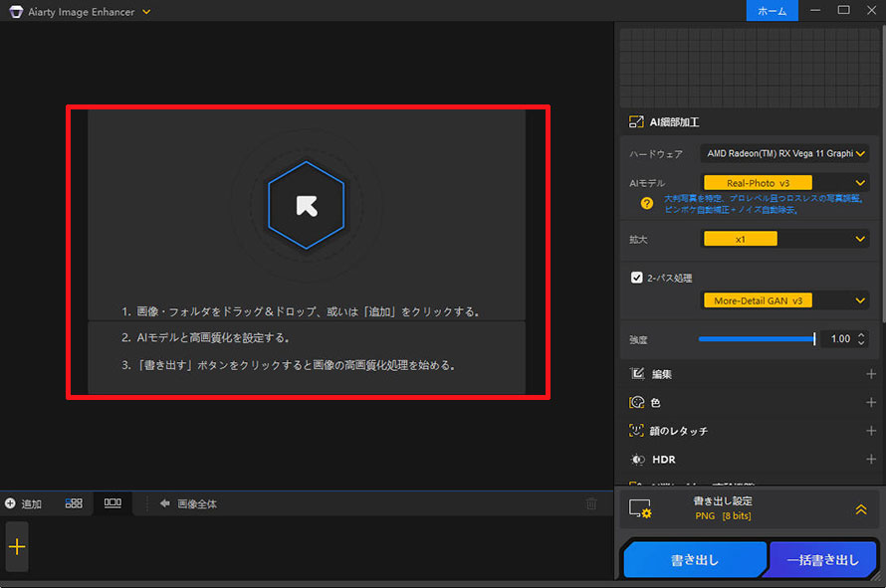Click the AIモデル description blue text
The image size is (886, 588).
tap(763, 204)
